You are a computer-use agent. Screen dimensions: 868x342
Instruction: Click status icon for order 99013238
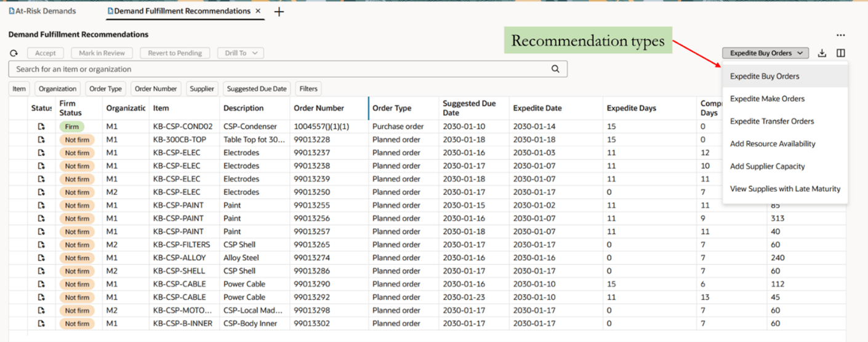click(41, 166)
